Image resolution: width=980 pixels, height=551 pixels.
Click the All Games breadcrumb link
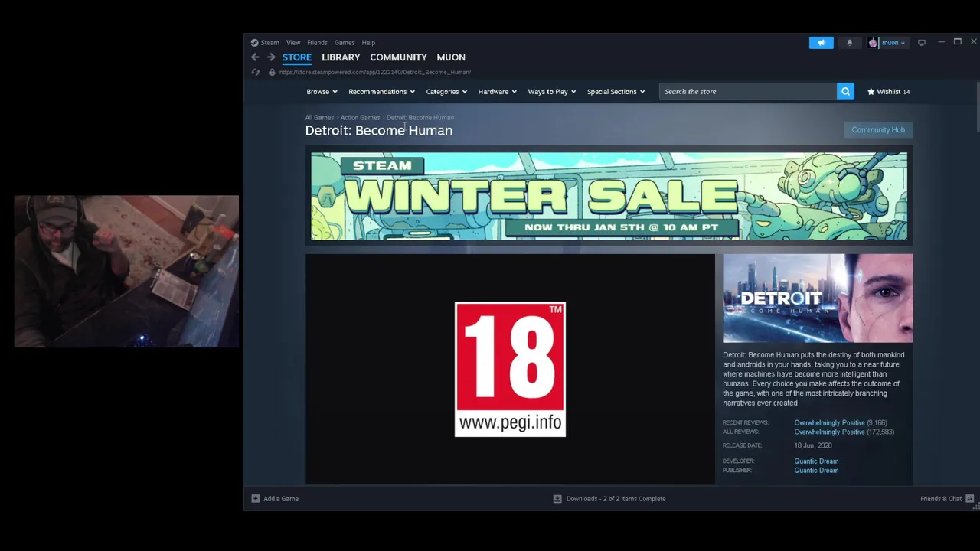[x=319, y=118]
